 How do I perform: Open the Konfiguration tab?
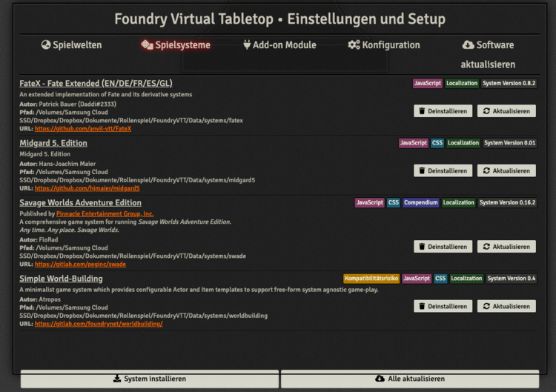[384, 45]
